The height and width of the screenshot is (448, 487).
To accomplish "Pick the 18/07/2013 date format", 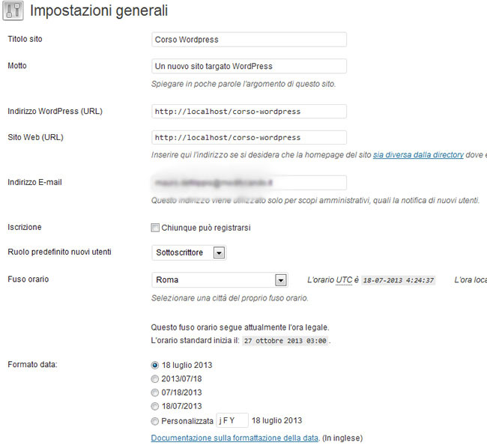I will (156, 406).
